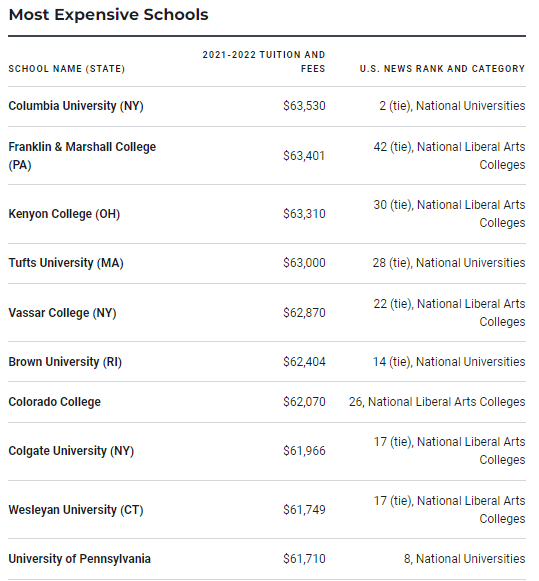Select the U.S. News Rank and Category header
Image resolution: width=539 pixels, height=581 pixels.
pyautogui.click(x=442, y=69)
